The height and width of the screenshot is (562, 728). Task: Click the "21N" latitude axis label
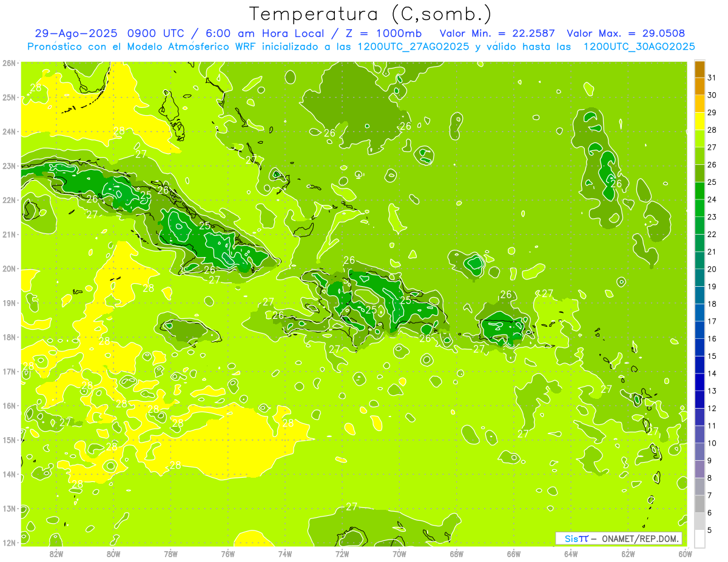click(x=8, y=235)
